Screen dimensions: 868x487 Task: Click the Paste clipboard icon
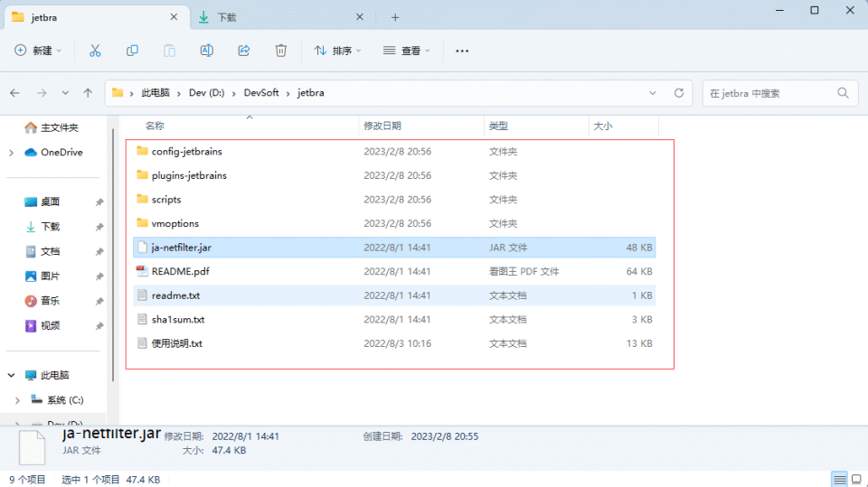pos(169,51)
